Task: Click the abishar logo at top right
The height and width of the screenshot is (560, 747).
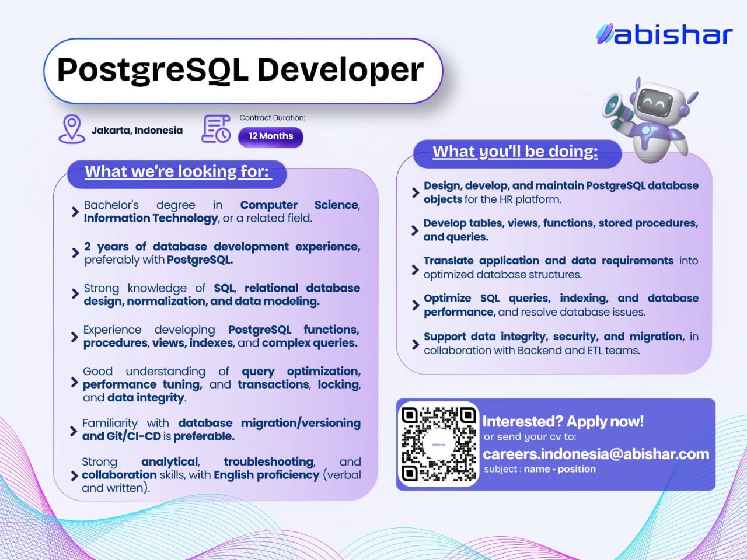Action: [x=664, y=34]
